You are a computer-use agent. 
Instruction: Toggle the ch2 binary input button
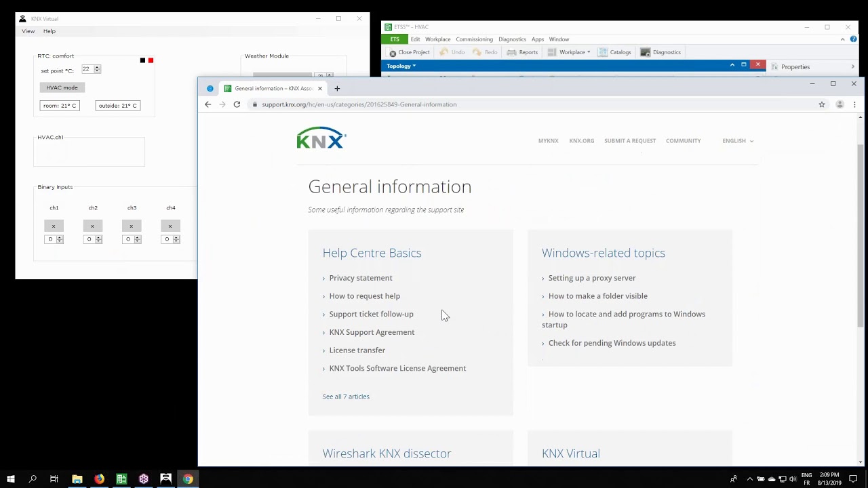pyautogui.click(x=92, y=226)
